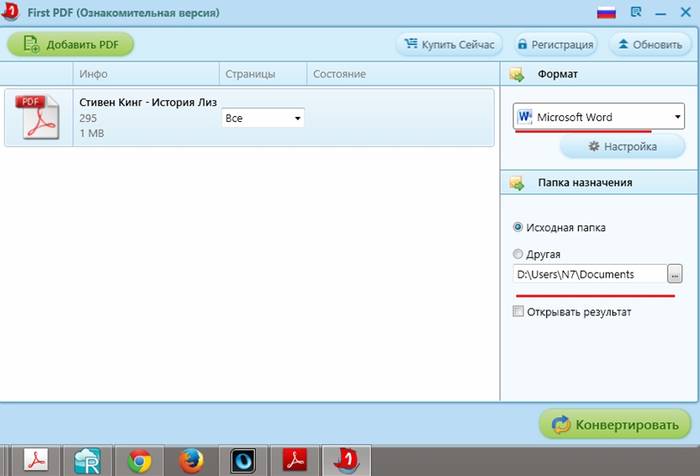Viewport: 700px width, 476px height.
Task: Open Google Chrome from the taskbar
Action: tap(138, 460)
